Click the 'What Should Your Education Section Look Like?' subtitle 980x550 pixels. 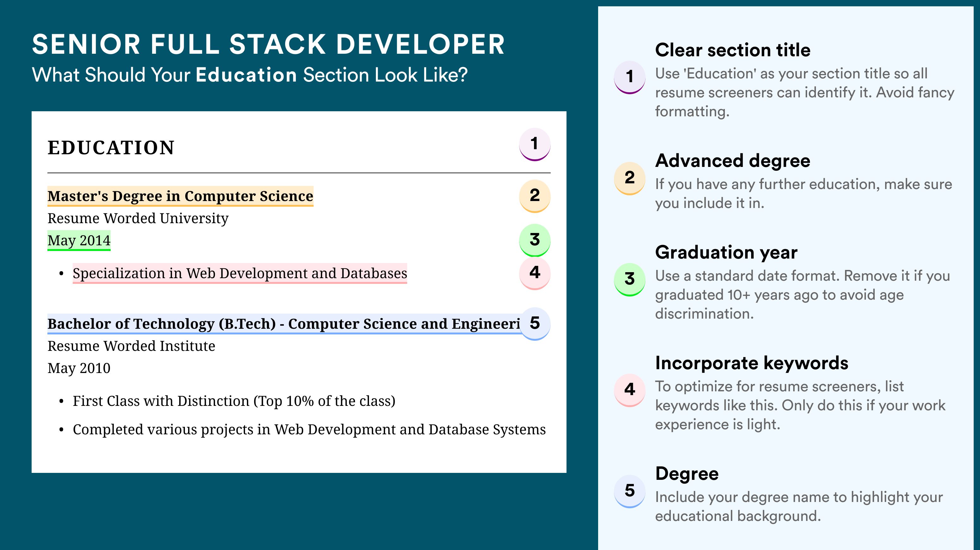249,75
